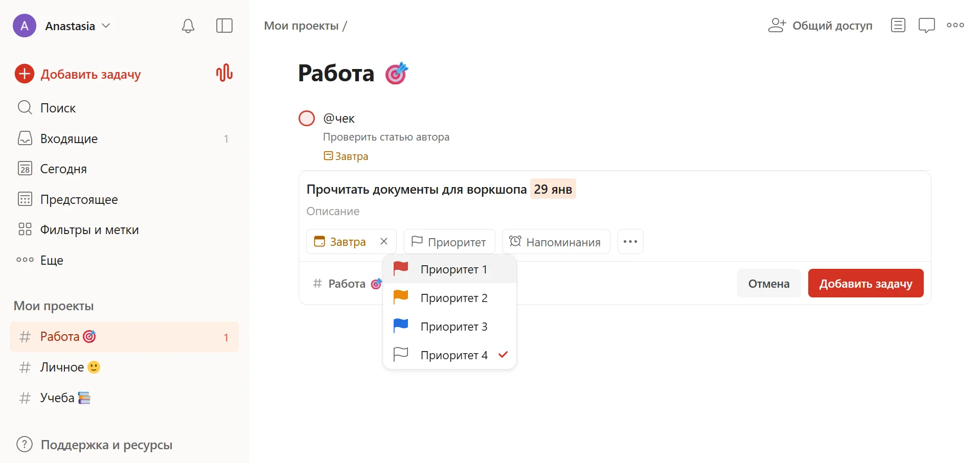Choose Приоритет 3 in the dropdown
Screen dimensions: 980x463
(x=450, y=327)
